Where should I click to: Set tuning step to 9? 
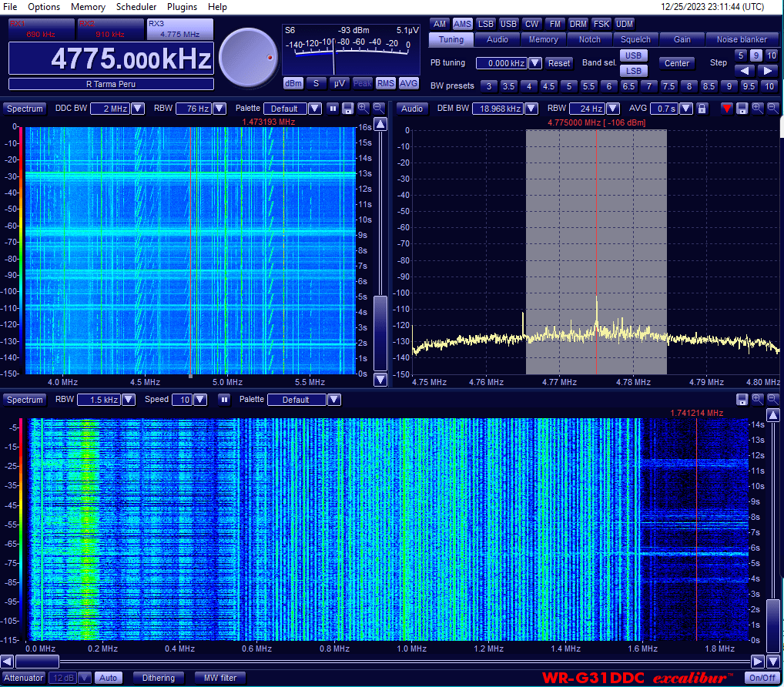[x=756, y=55]
